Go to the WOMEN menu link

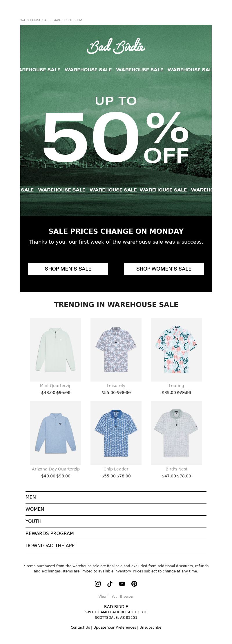click(116, 509)
